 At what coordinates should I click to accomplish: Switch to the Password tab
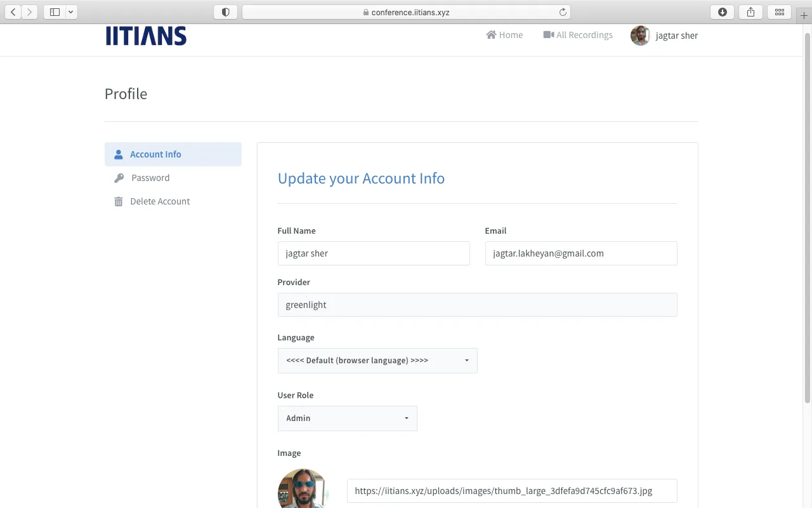click(x=173, y=178)
